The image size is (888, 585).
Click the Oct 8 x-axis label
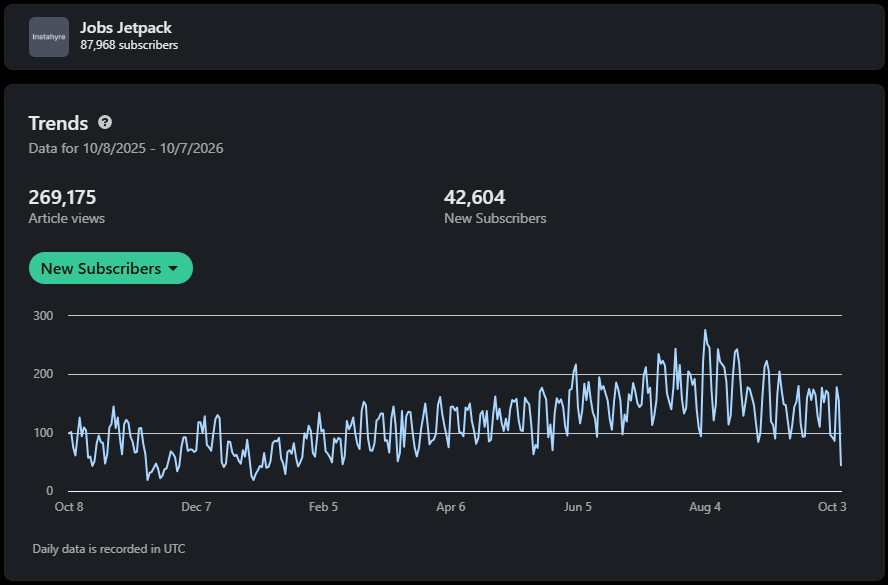(69, 507)
